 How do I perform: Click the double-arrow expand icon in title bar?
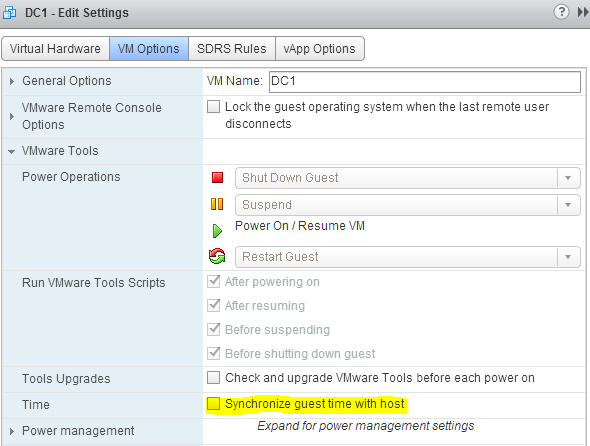click(583, 12)
